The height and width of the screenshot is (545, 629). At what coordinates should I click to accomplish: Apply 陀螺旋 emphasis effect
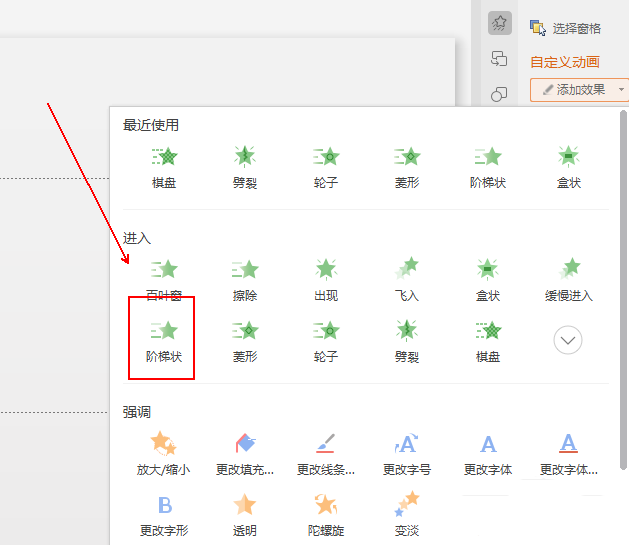click(x=326, y=516)
